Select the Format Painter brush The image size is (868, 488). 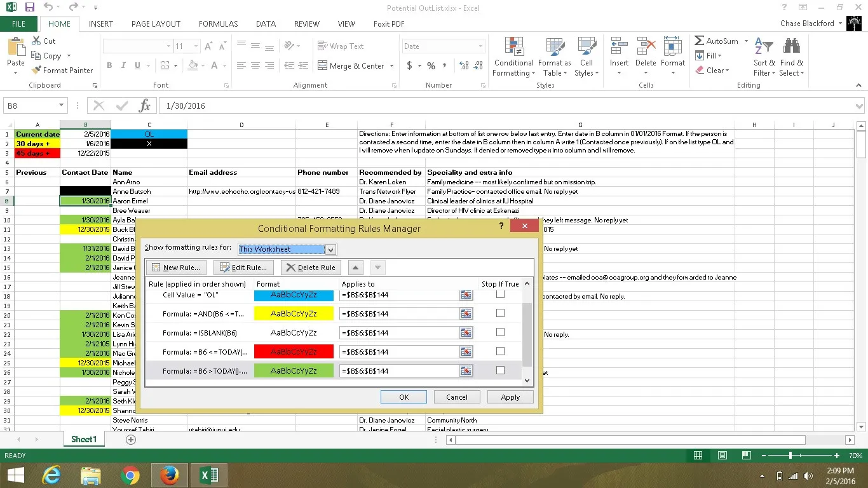click(x=36, y=71)
